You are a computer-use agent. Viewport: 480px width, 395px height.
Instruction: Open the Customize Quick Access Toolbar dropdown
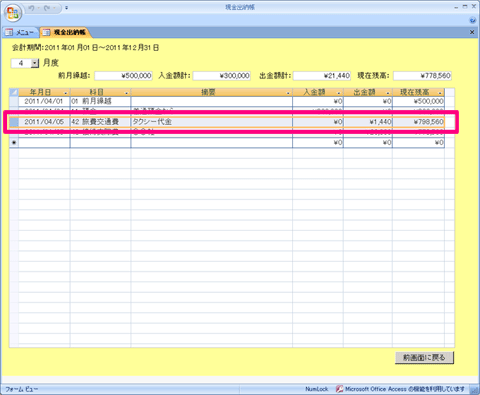[x=67, y=7]
